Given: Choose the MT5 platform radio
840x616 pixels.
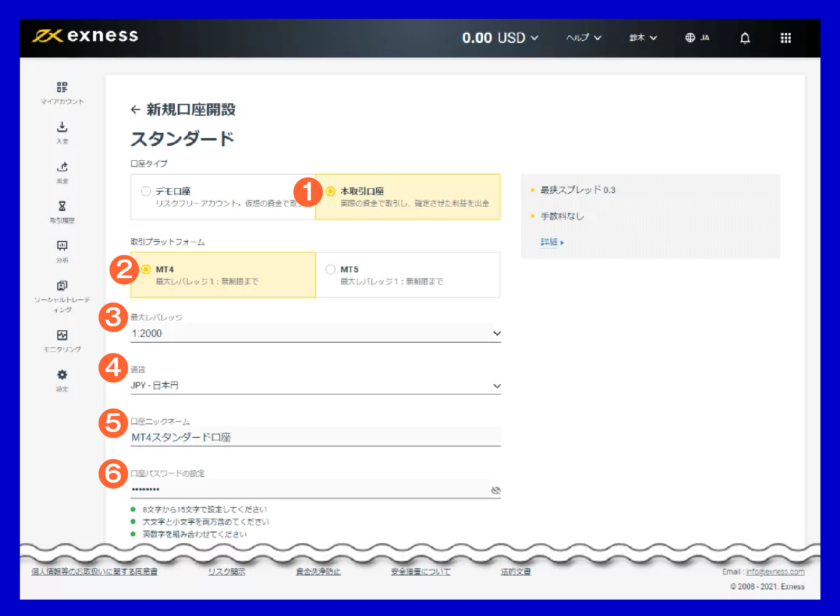Looking at the screenshot, I should pyautogui.click(x=331, y=269).
